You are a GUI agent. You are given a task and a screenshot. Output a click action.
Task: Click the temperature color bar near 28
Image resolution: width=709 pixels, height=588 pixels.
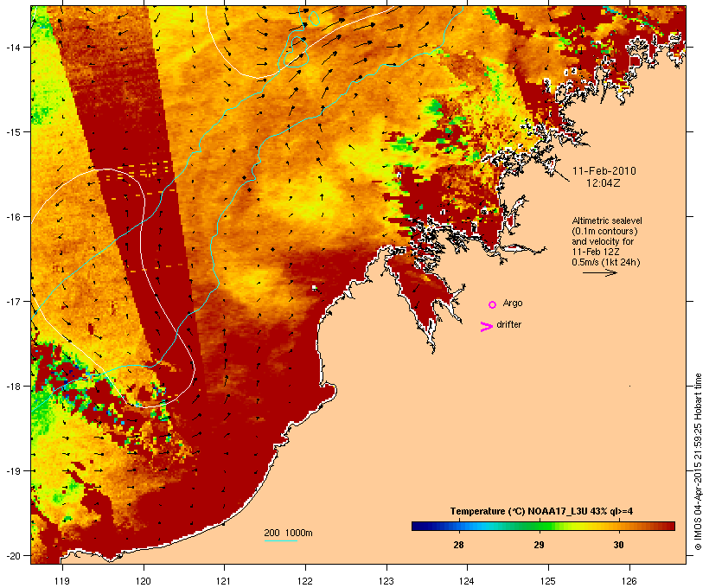(x=458, y=526)
